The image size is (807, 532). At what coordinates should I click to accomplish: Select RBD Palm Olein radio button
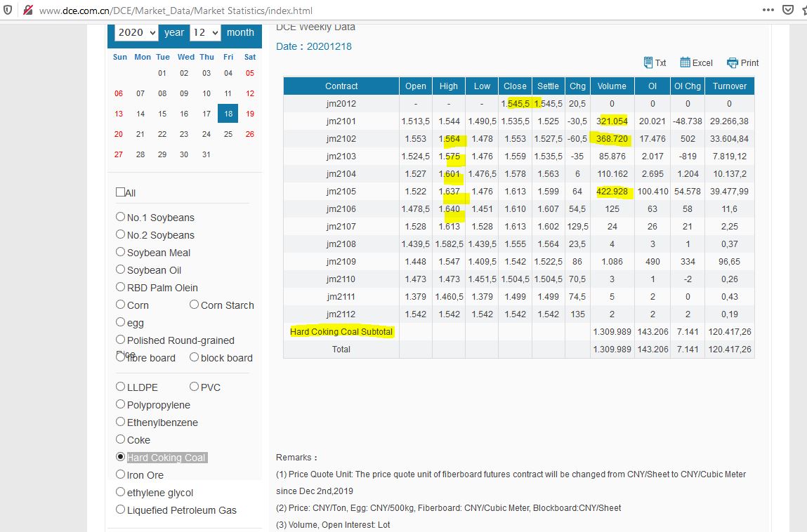click(120, 286)
